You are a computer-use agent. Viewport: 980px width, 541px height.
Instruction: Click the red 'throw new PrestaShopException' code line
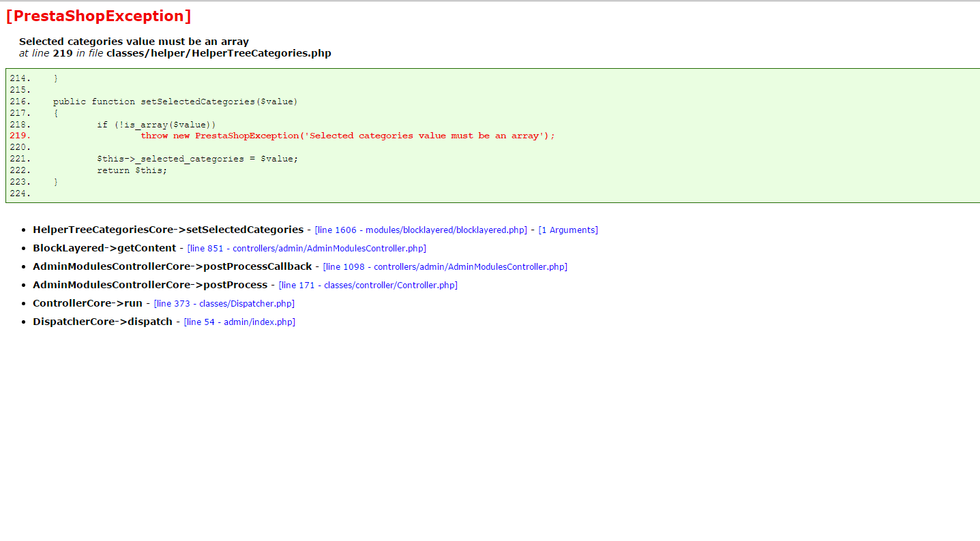click(348, 136)
